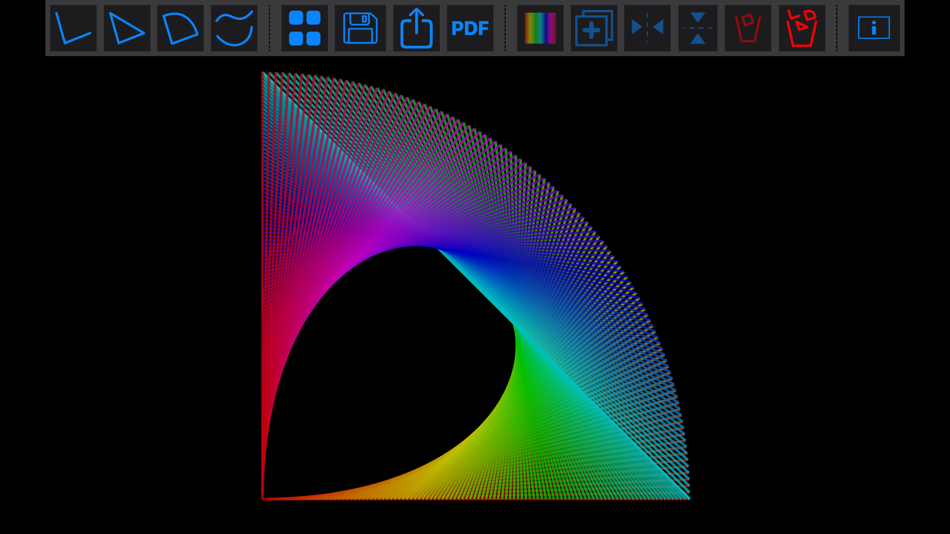The width and height of the screenshot is (950, 534).
Task: Flip the shape vertically
Action: coord(698,28)
